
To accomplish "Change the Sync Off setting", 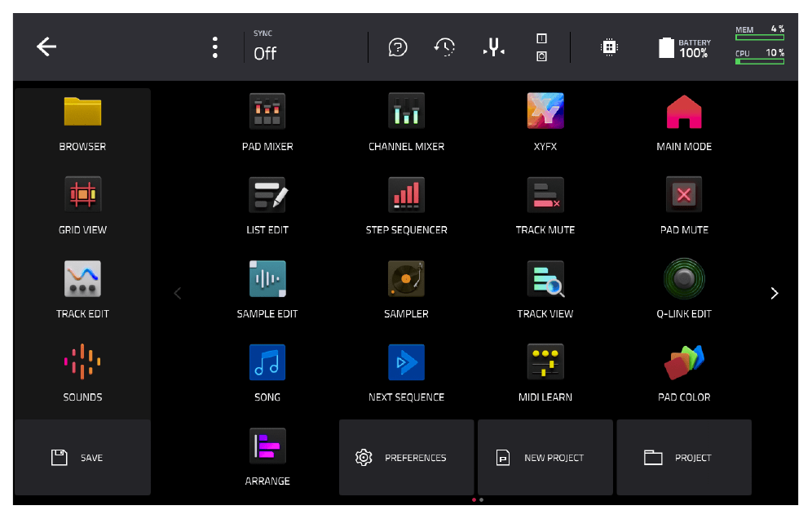I will point(265,47).
